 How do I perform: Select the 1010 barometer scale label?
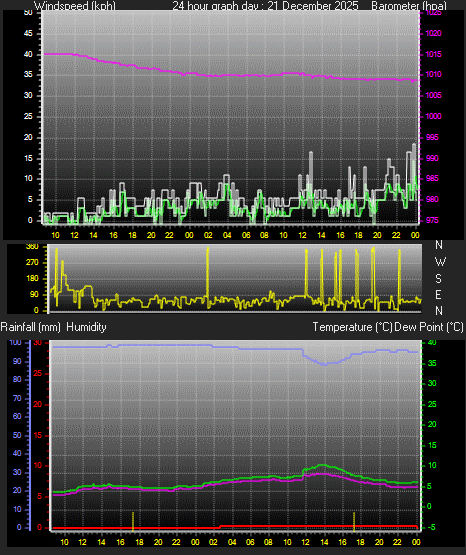[433, 74]
